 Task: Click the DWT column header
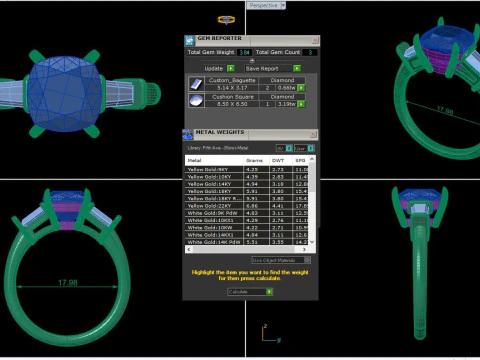(281, 161)
